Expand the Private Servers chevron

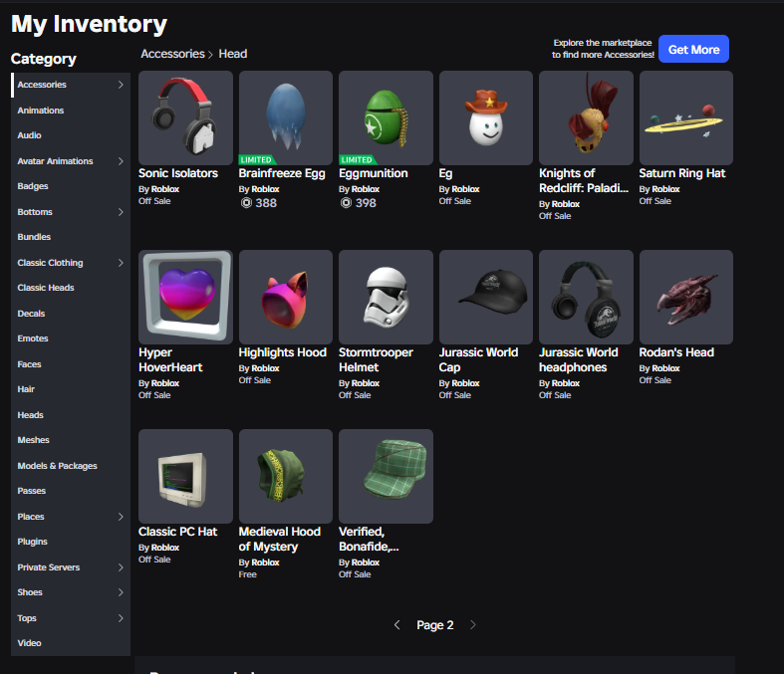tap(121, 567)
